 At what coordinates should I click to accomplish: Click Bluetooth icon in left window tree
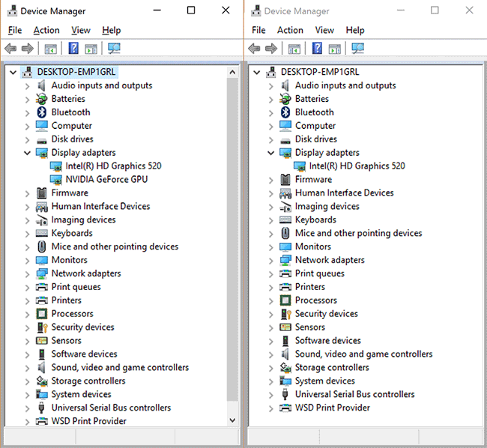point(42,112)
